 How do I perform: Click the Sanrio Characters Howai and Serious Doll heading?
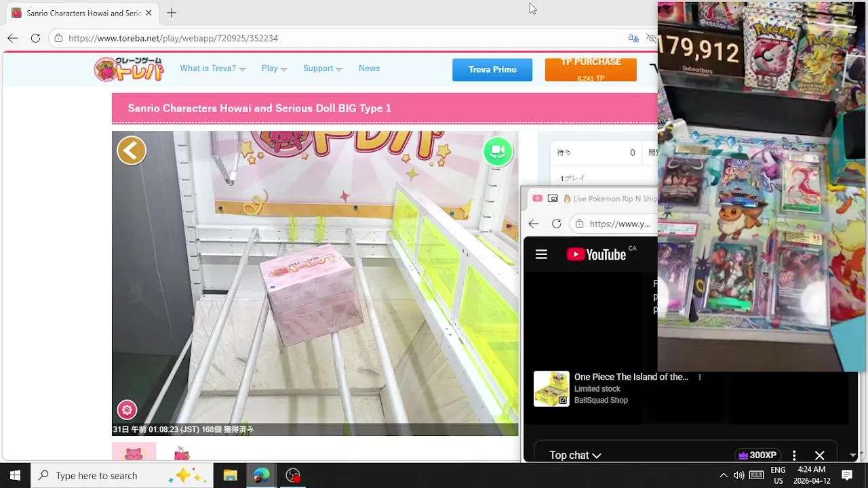(x=260, y=108)
